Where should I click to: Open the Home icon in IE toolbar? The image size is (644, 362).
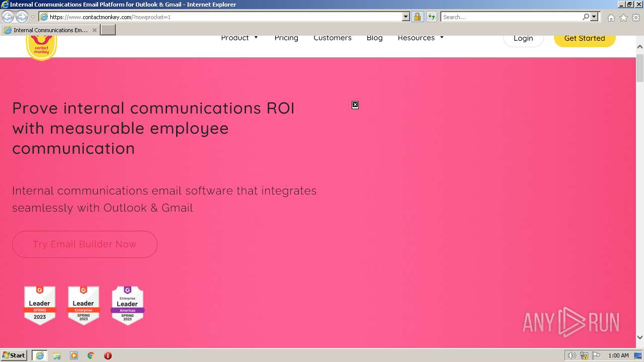tap(611, 18)
